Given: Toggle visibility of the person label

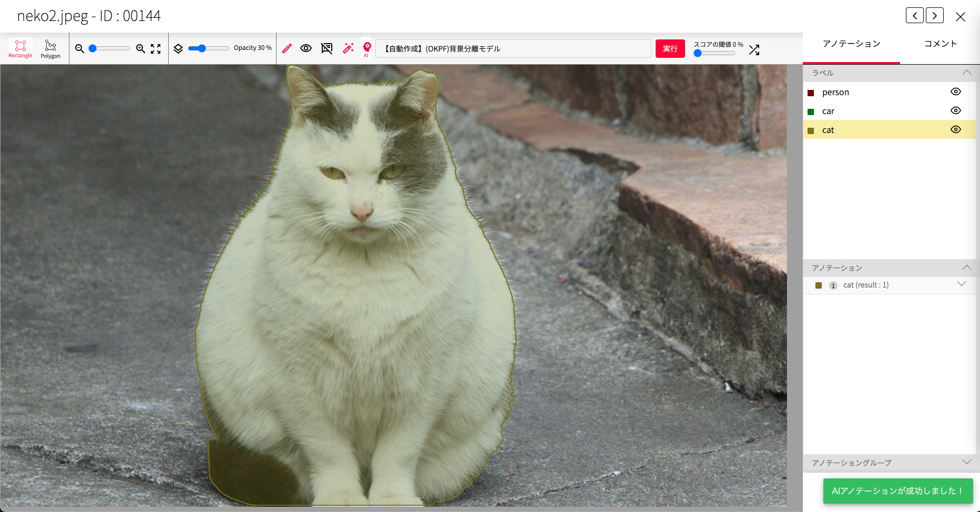Looking at the screenshot, I should tap(955, 91).
